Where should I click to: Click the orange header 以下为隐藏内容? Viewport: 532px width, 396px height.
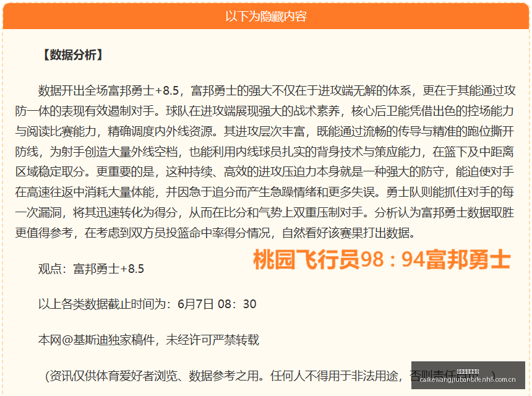pyautogui.click(x=266, y=16)
